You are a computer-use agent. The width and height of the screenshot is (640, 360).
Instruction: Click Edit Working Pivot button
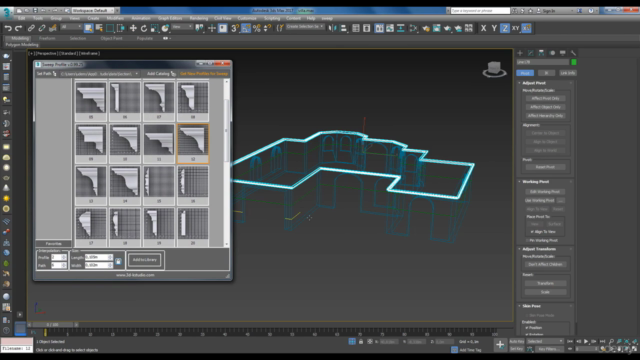pyautogui.click(x=545, y=192)
